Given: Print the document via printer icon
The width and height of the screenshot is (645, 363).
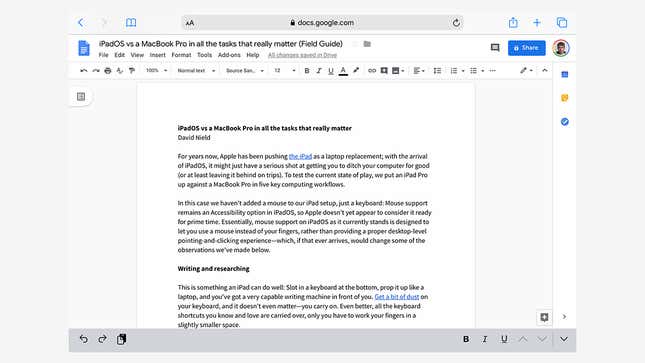Looking at the screenshot, I should 108,71.
